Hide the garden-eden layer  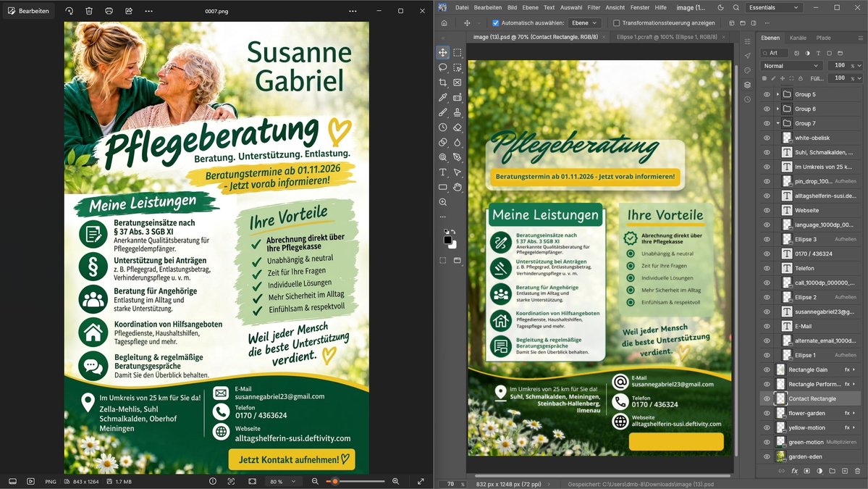point(767,457)
